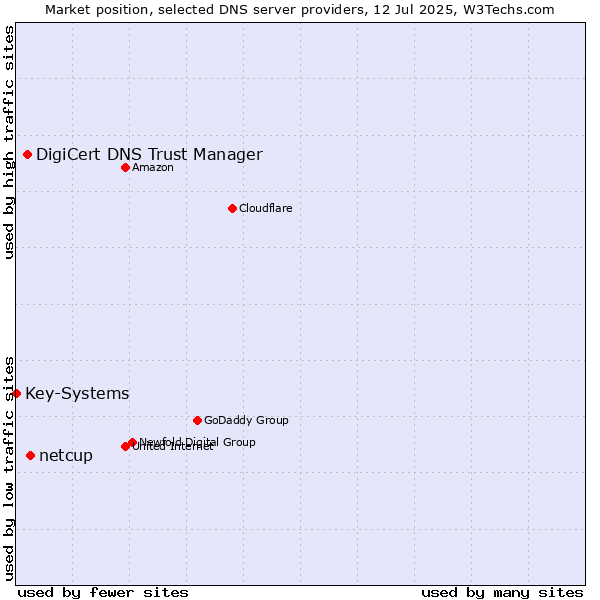Viewport: 600px width, 600px height.
Task: Click the Cloudflare red data point
Action: [232, 209]
